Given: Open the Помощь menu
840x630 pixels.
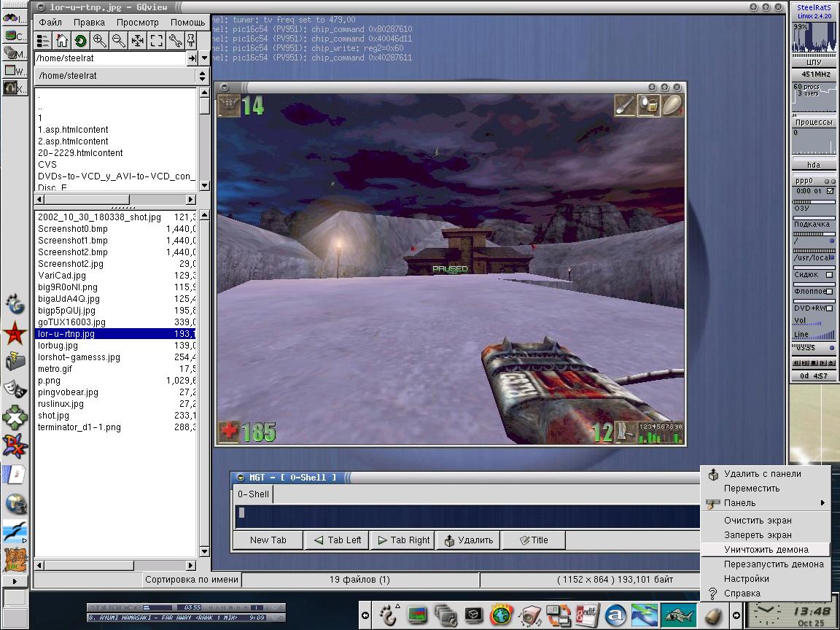Looking at the screenshot, I should click(x=187, y=23).
